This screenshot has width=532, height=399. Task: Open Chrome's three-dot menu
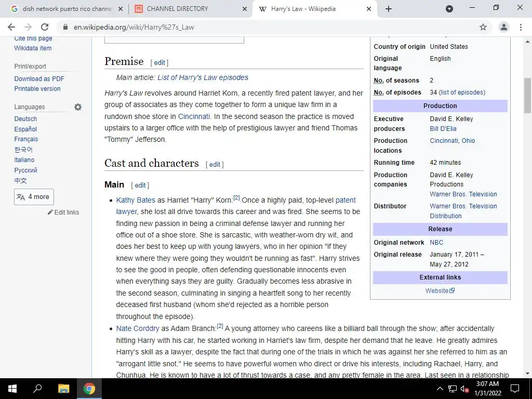[521, 27]
